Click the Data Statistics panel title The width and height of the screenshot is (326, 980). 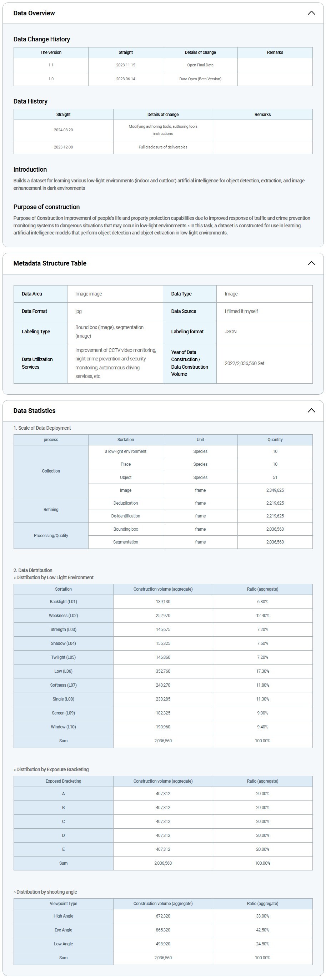(x=34, y=410)
